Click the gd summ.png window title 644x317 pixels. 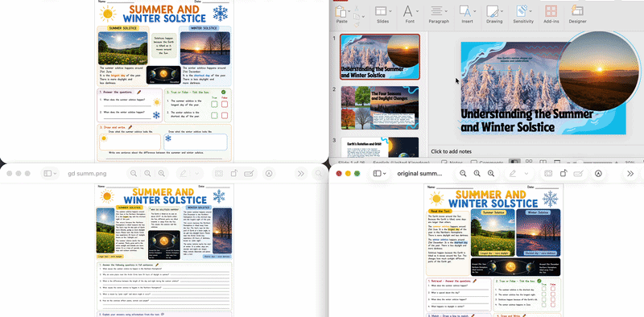[87, 174]
